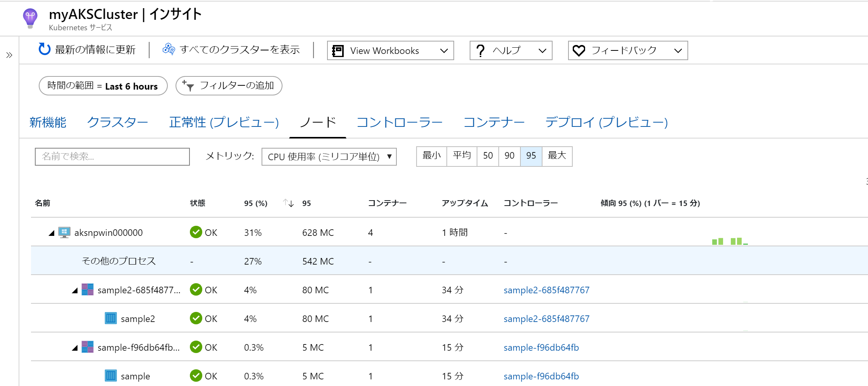868x386 pixels.
Task: Click the Insights lightbulb icon
Action: click(x=30, y=18)
